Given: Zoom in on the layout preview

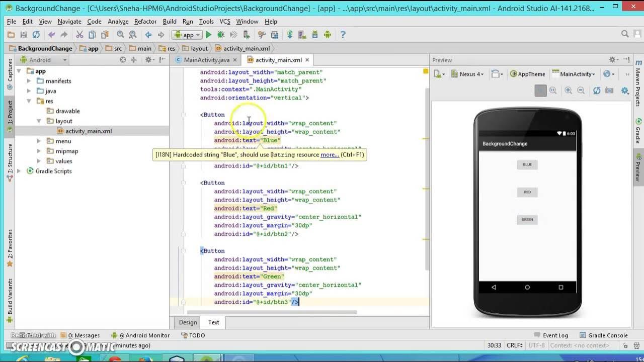Looking at the screenshot, I should click(x=569, y=90).
